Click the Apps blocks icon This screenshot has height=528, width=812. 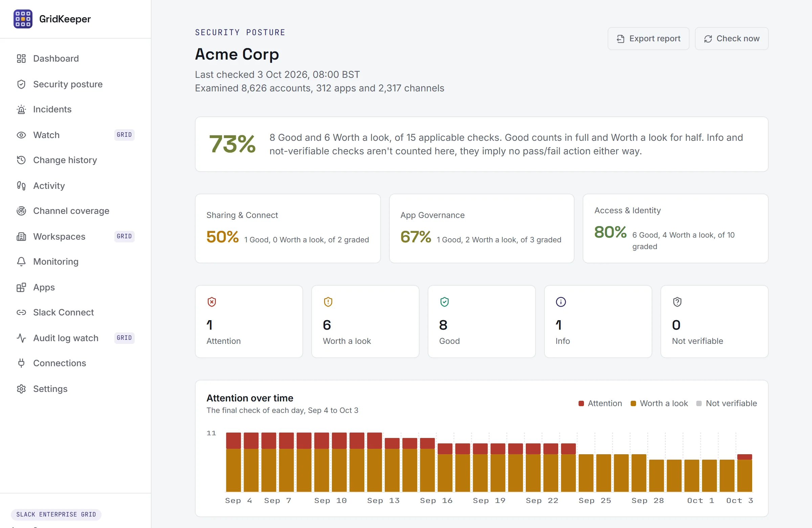click(21, 287)
